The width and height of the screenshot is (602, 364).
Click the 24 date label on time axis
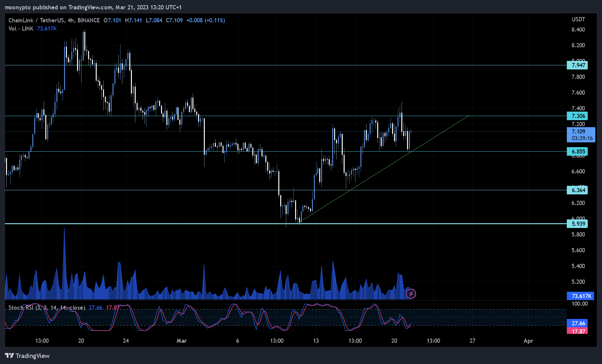(126, 341)
